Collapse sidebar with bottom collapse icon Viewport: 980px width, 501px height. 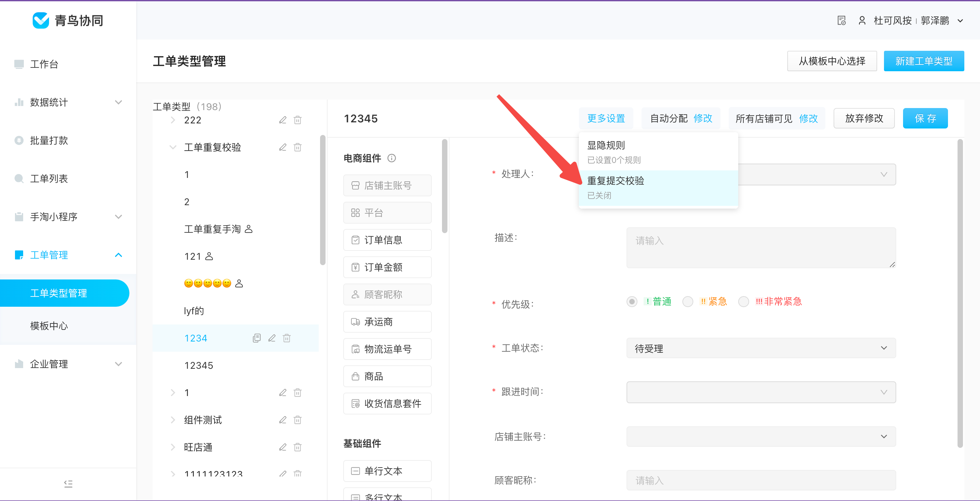(68, 484)
